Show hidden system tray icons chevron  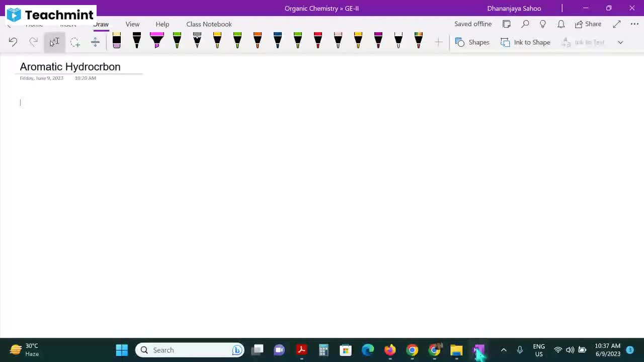(504, 350)
